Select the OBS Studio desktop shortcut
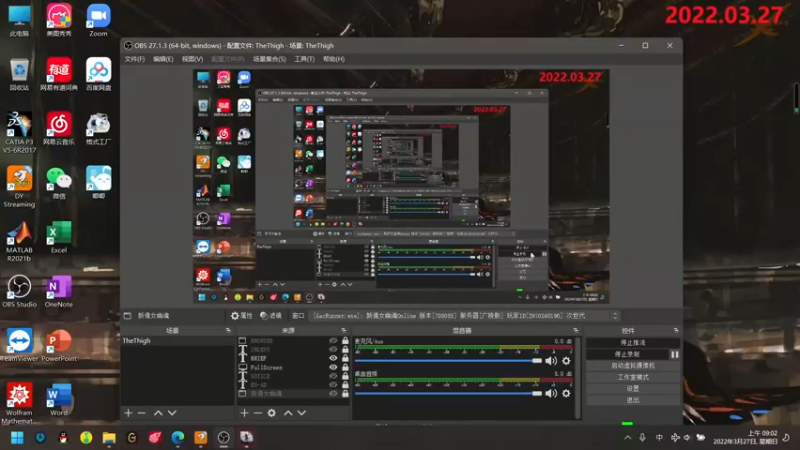The image size is (800, 450). tap(19, 291)
